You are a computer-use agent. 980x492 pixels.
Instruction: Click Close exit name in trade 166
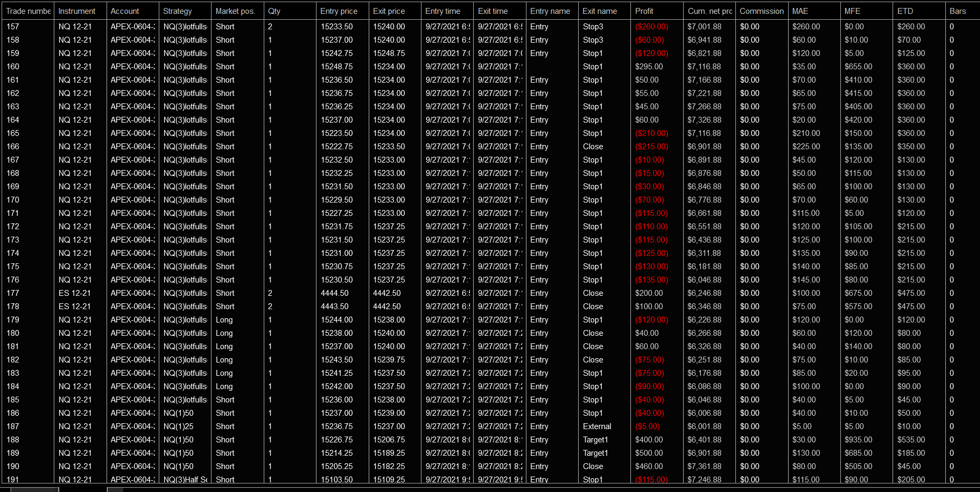pos(593,147)
